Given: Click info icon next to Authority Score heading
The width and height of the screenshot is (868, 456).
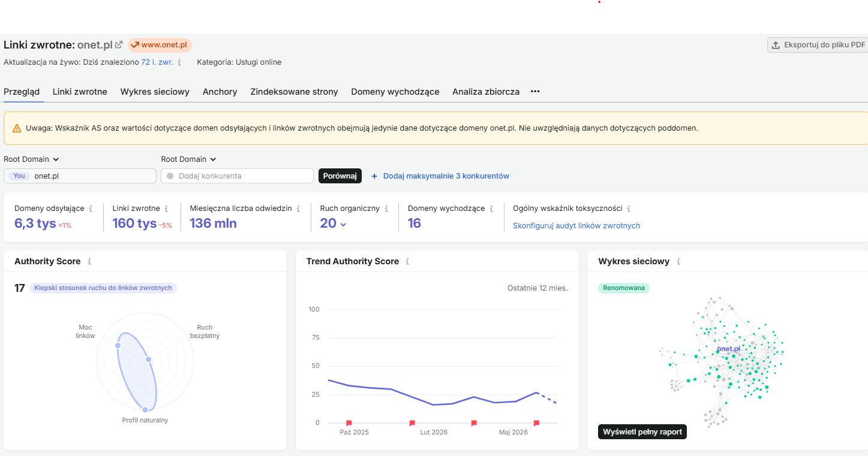Looking at the screenshot, I should coord(89,261).
